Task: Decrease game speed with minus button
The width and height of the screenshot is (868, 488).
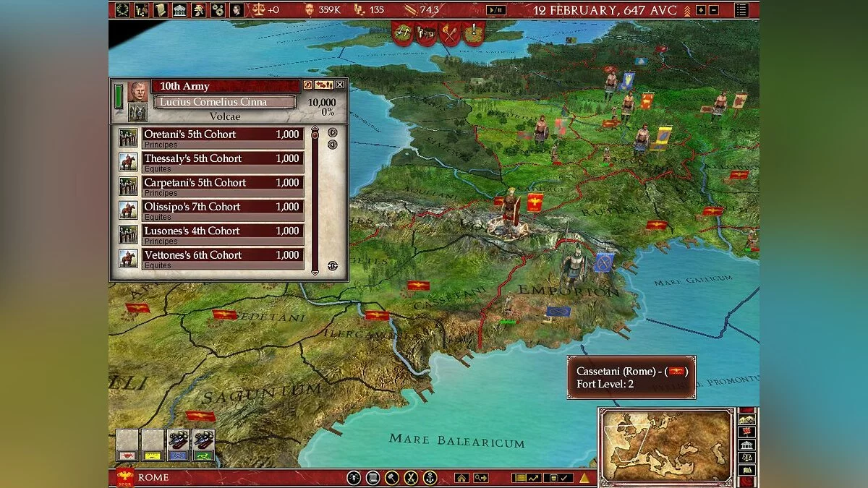Action: pos(713,10)
